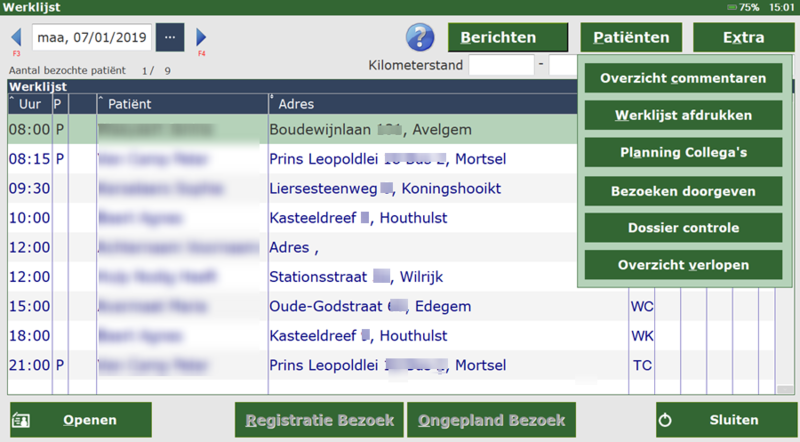Collapse the Extra dropdown menu
The image size is (800, 442).
(743, 38)
